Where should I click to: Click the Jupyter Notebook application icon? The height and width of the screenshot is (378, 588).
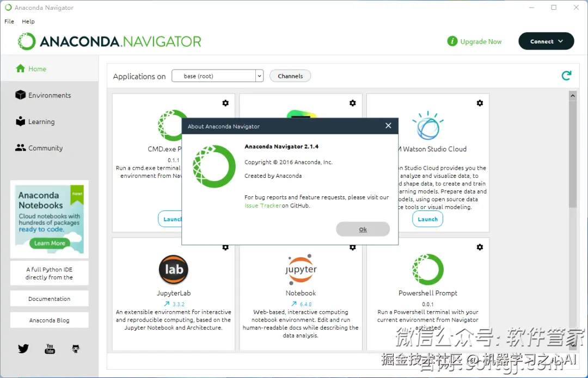(x=301, y=269)
